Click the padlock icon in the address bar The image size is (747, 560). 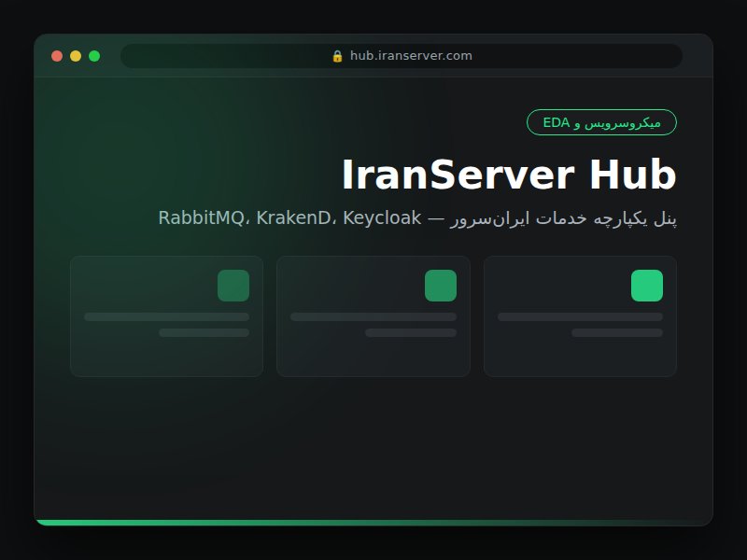(337, 56)
